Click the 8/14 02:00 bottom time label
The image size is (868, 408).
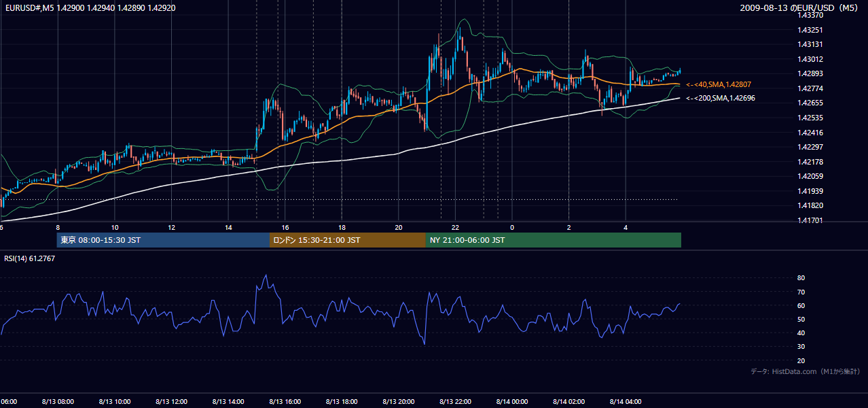pyautogui.click(x=568, y=401)
